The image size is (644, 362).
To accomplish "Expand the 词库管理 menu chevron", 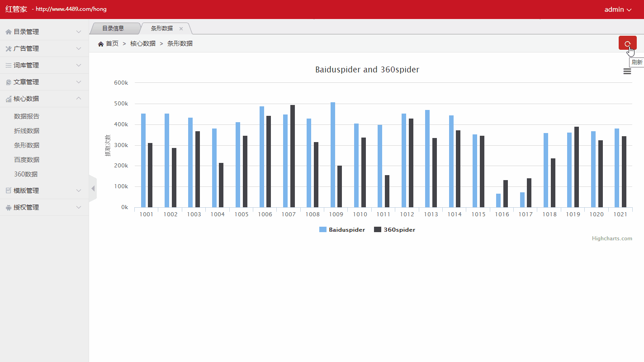I will coord(79,65).
